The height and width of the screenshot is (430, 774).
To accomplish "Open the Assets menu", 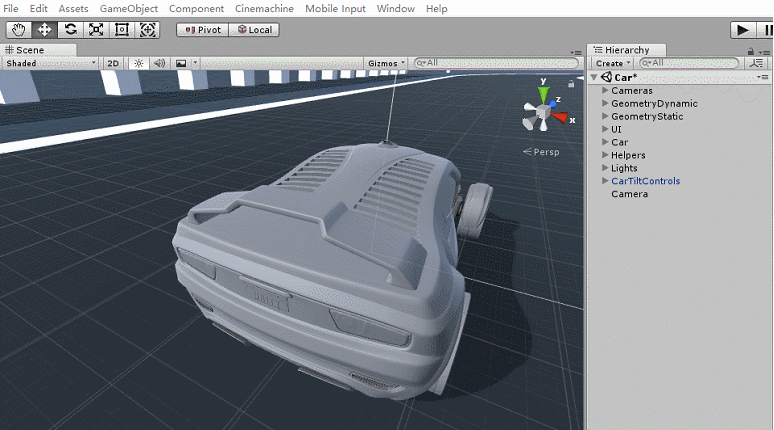I will point(73,8).
